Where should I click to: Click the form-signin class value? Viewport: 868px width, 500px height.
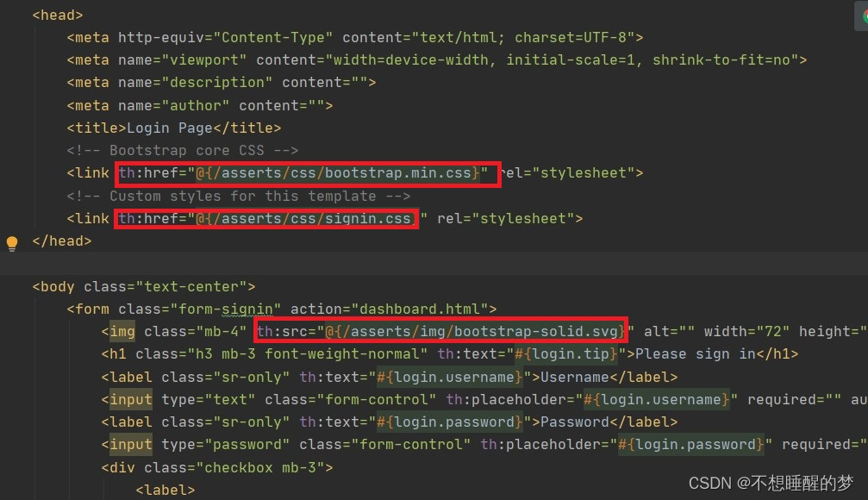pos(226,309)
